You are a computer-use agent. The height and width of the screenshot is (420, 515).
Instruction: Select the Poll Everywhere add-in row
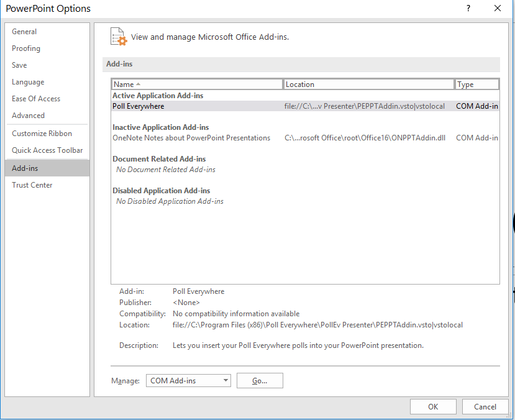click(139, 106)
